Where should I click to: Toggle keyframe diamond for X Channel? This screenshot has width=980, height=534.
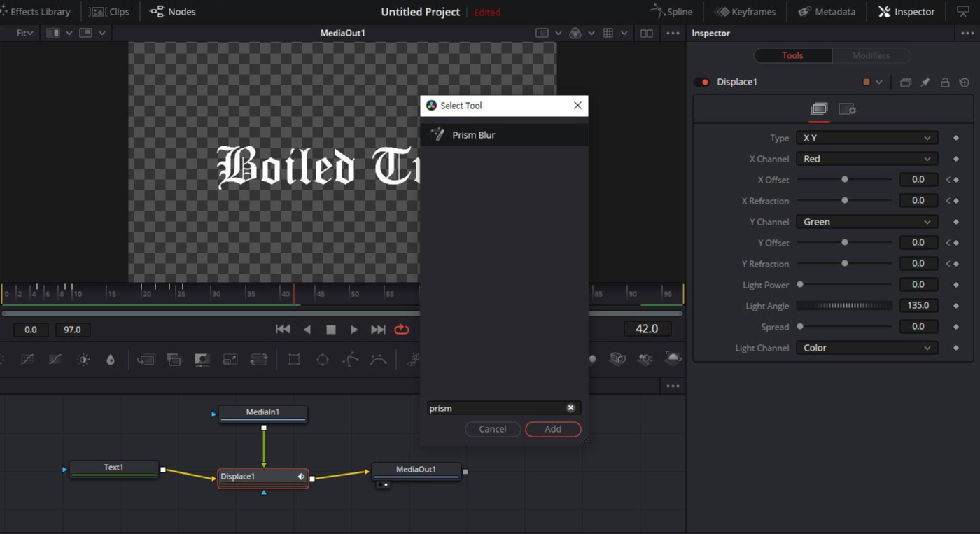click(956, 159)
